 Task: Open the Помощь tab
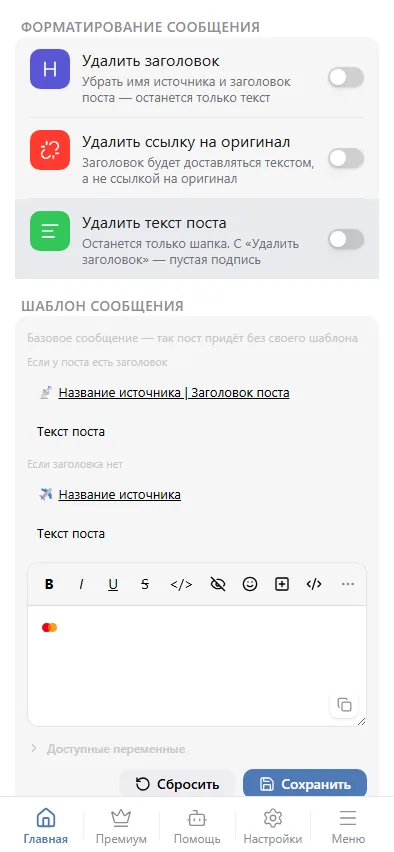(197, 826)
